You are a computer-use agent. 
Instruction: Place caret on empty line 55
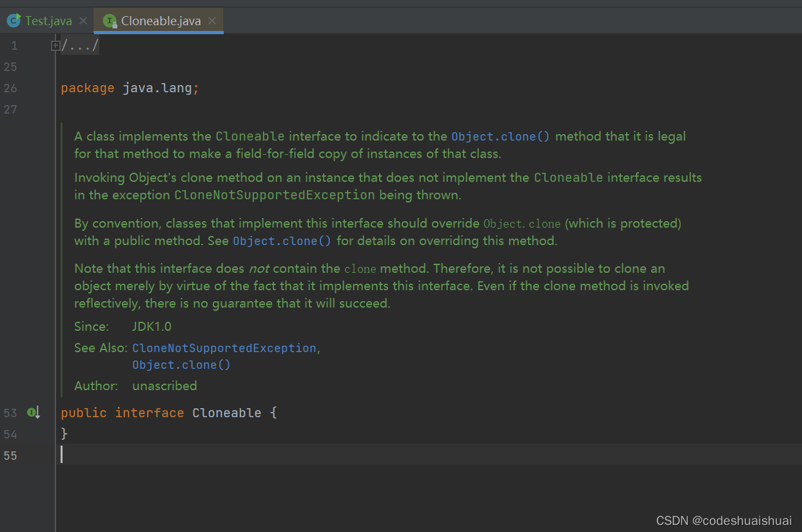point(425,455)
